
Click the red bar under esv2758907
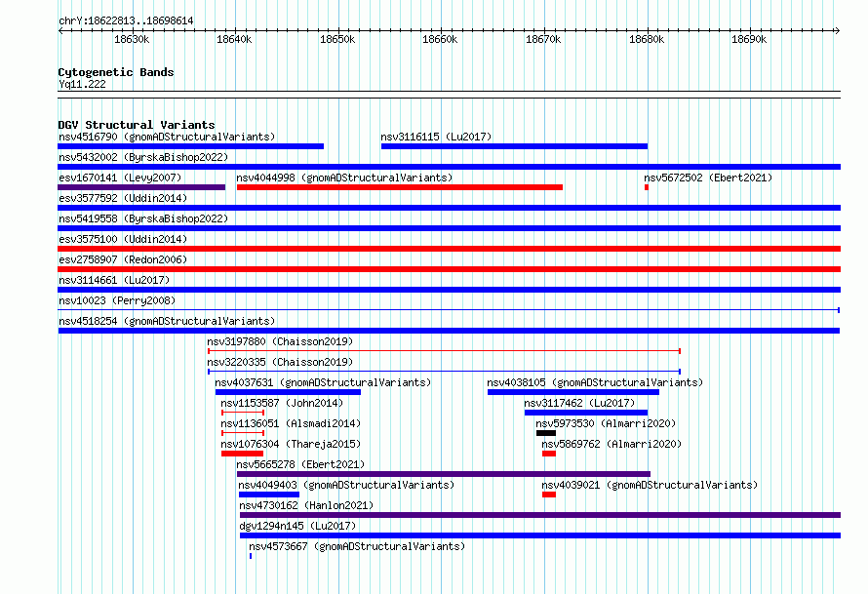pyautogui.click(x=449, y=269)
